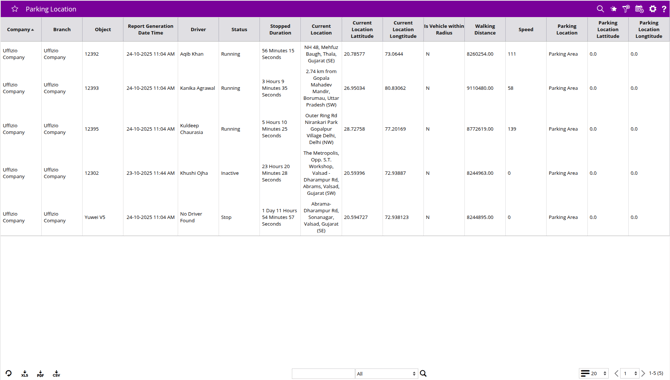Open favorites list star icon in header
The height and width of the screenshot is (380, 670).
(x=614, y=9)
